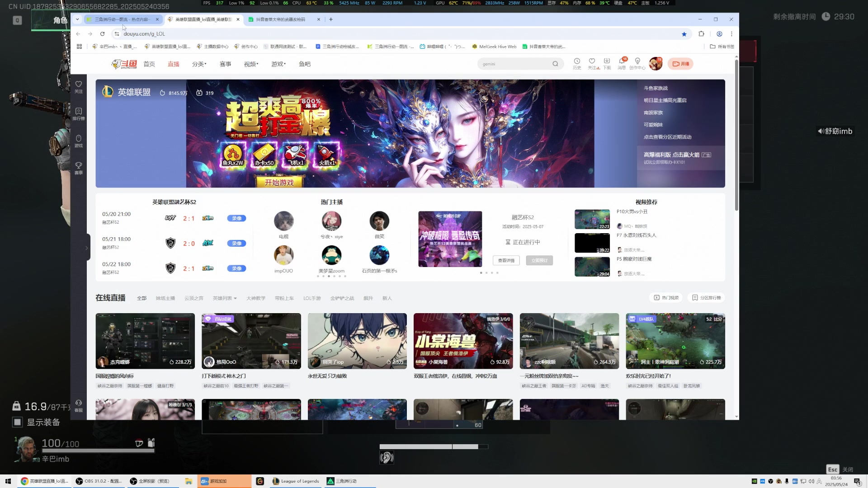
Task: Filter streams by 妹纸主播
Action: click(165, 298)
